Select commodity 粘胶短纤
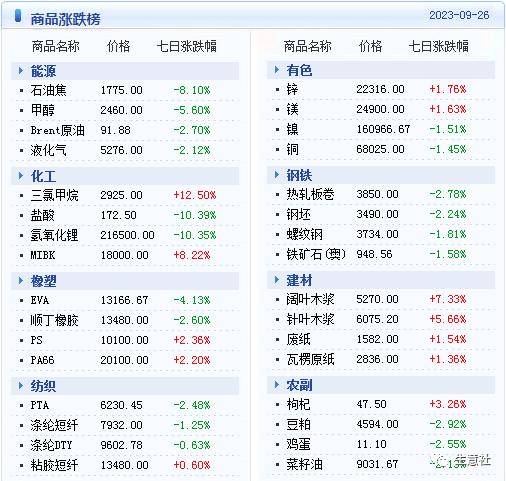Screen dimensions: 506x481 click(54, 465)
